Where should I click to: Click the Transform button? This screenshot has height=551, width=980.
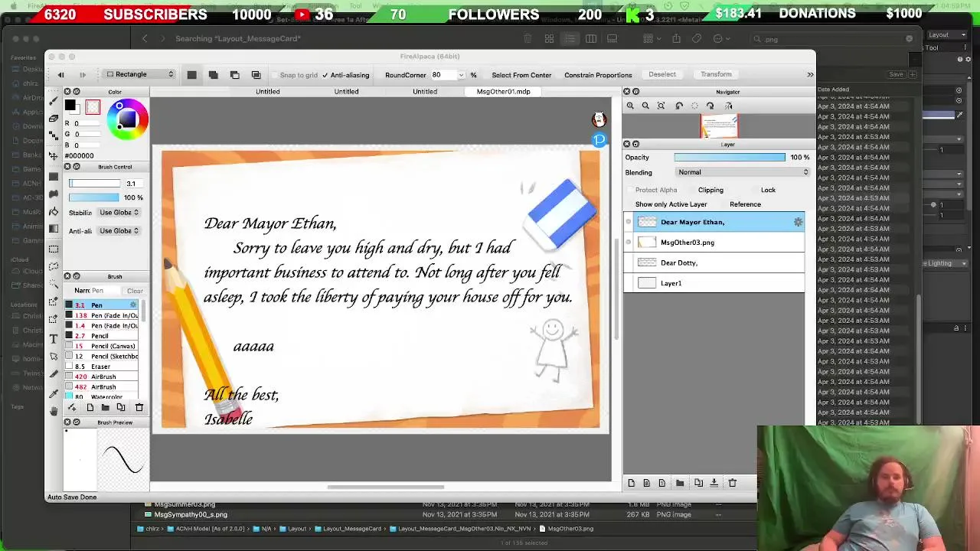(716, 74)
